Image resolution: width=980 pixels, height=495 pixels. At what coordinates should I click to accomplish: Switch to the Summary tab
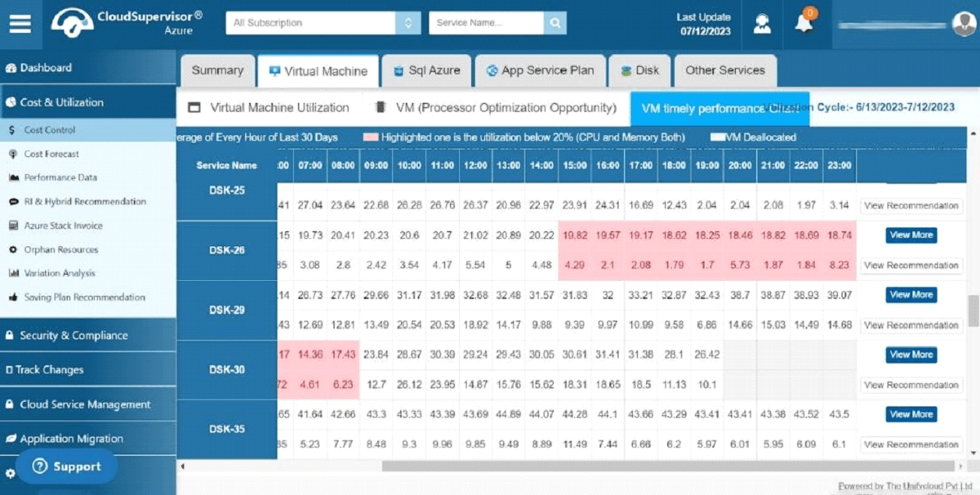click(x=217, y=71)
